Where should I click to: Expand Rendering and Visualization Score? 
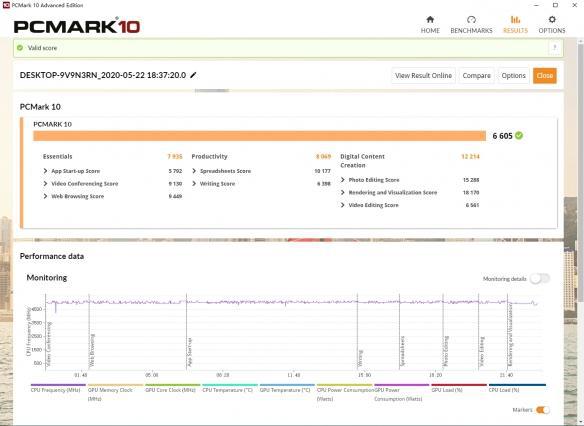[x=343, y=193]
